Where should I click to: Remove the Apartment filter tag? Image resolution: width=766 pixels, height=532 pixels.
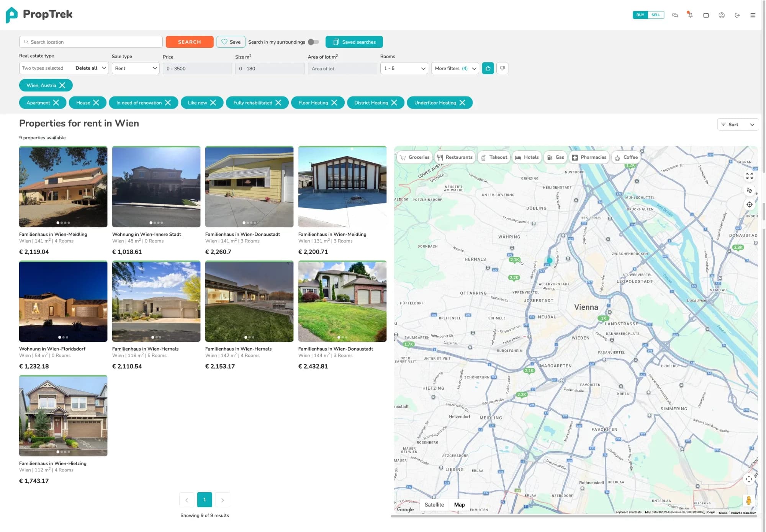click(x=56, y=103)
